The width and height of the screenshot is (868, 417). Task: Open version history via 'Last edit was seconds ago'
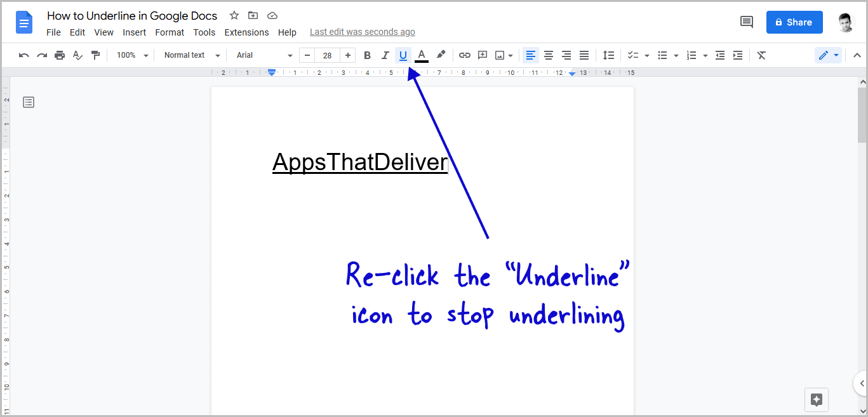[362, 32]
